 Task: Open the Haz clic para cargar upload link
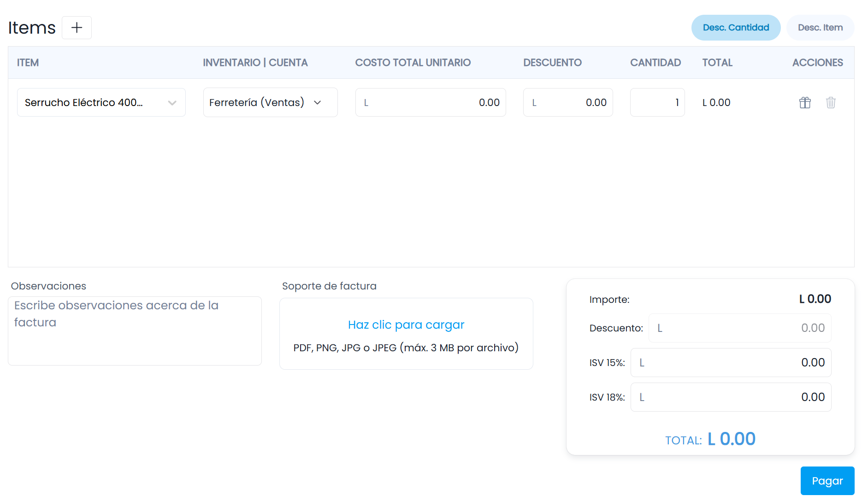pos(406,325)
